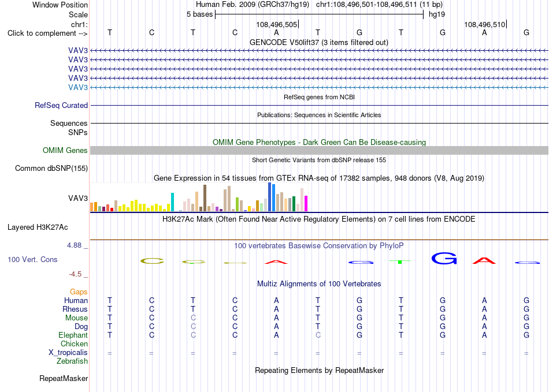This screenshot has width=549, height=392.
Task: Click the orange 'Gaps' label
Action: tap(79, 292)
